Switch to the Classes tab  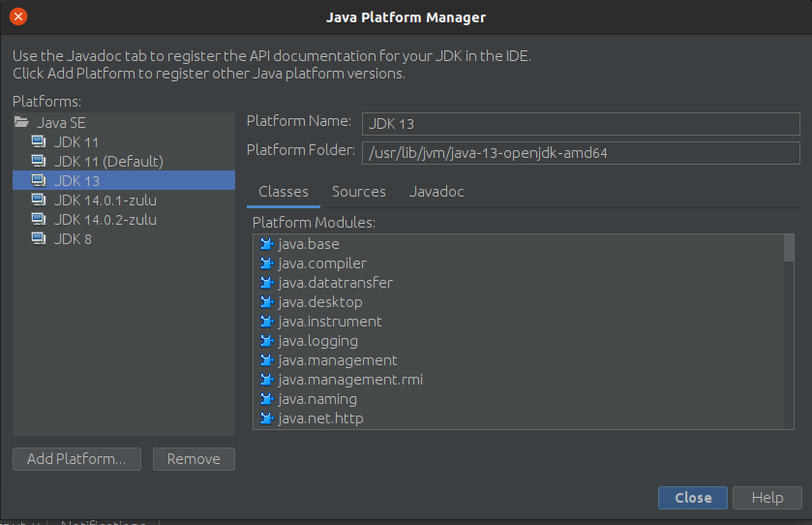[x=284, y=193]
